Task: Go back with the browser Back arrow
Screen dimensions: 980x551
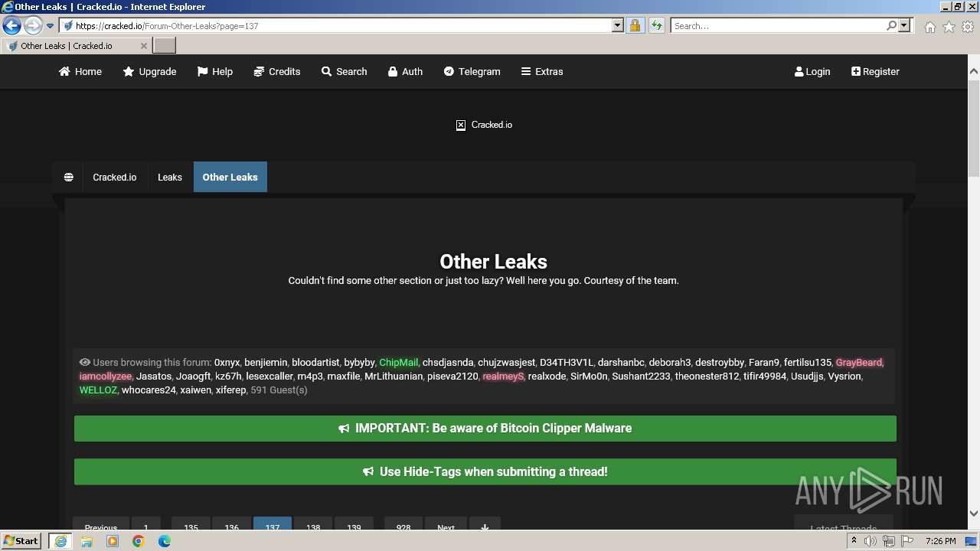Action: pyautogui.click(x=11, y=25)
